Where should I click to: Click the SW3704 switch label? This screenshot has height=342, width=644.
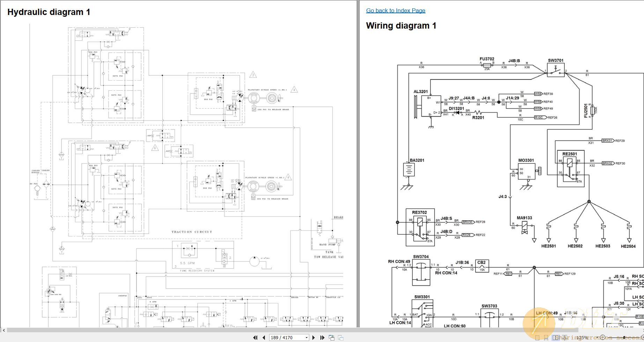pyautogui.click(x=421, y=257)
